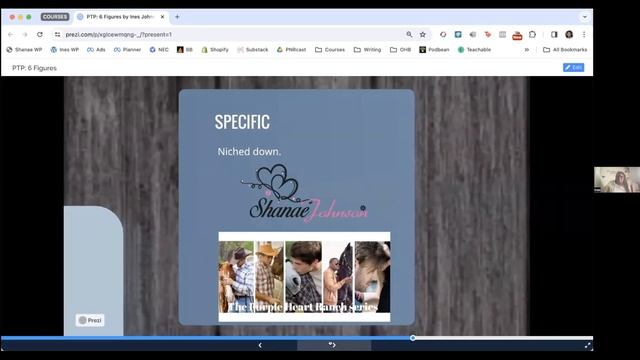
Task: Open the teal square extension icon
Action: 458,35
